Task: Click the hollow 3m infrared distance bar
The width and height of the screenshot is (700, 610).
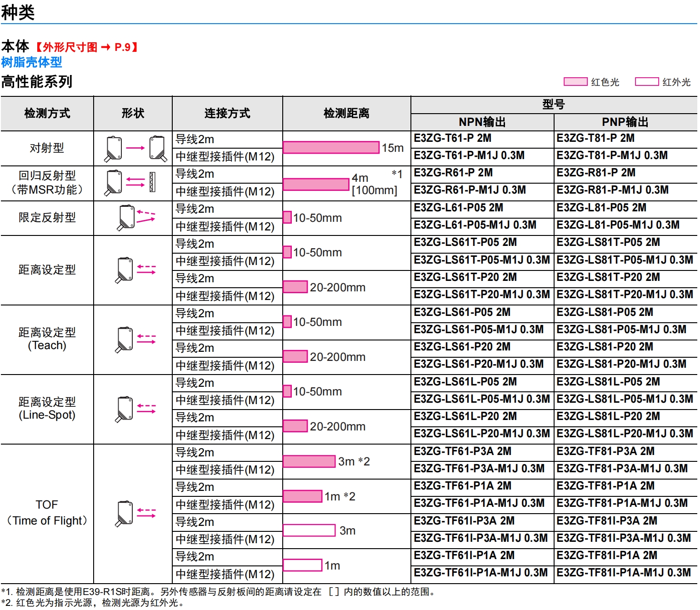Action: pyautogui.click(x=309, y=530)
